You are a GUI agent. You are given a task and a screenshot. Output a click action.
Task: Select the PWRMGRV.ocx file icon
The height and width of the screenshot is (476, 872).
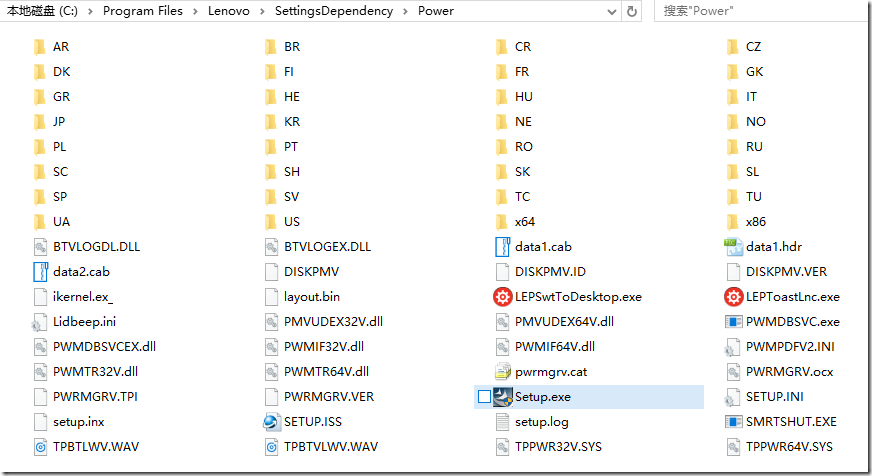pyautogui.click(x=734, y=371)
